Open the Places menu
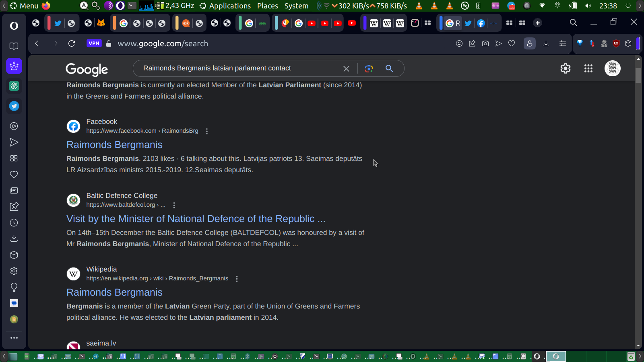This screenshot has width=644, height=362. 268,6
